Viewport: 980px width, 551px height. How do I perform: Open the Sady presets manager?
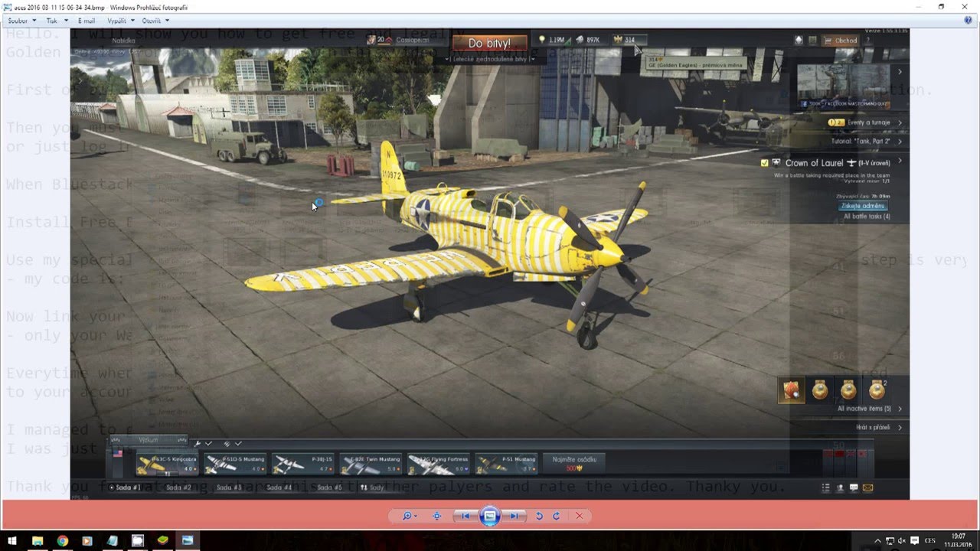(373, 487)
